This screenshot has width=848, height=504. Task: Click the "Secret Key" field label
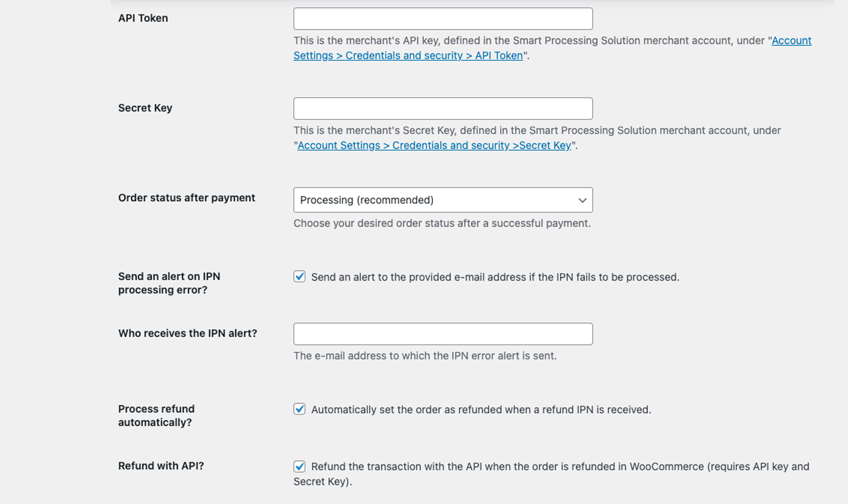[x=145, y=108]
